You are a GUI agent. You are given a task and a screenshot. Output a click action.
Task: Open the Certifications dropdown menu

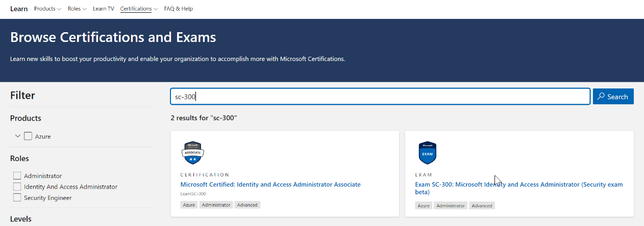(139, 9)
